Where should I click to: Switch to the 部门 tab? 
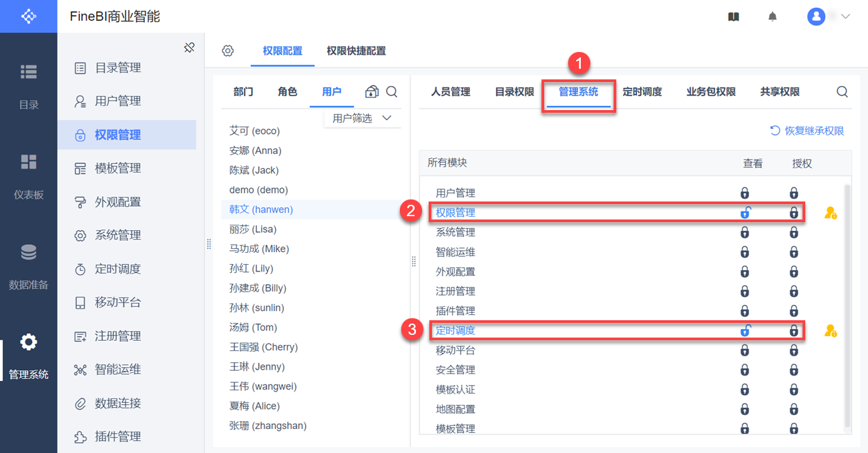pos(243,92)
